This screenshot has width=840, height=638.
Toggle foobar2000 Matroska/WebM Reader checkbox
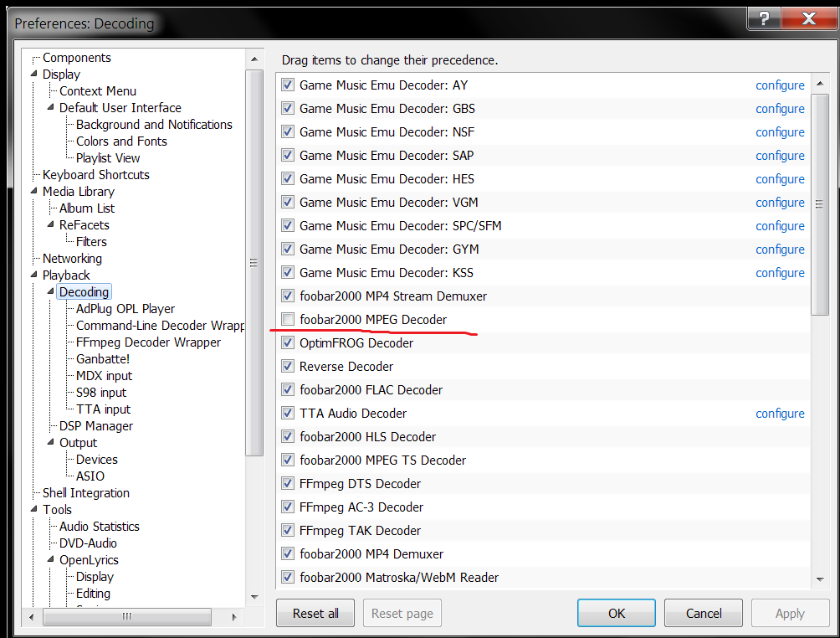[x=288, y=578]
